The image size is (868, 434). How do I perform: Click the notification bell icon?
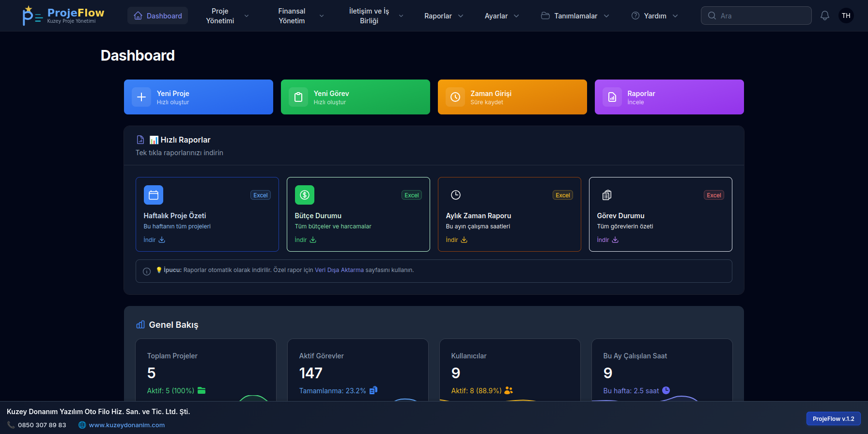coord(824,16)
